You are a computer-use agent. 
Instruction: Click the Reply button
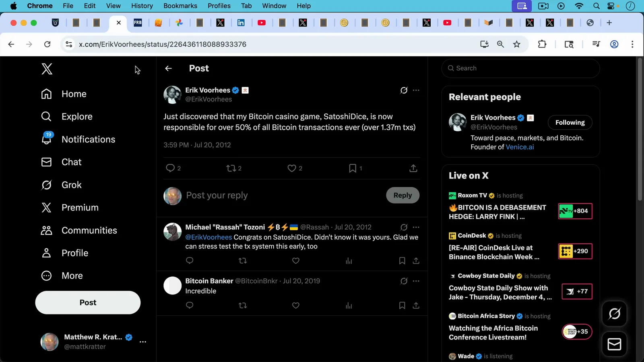pyautogui.click(x=402, y=195)
